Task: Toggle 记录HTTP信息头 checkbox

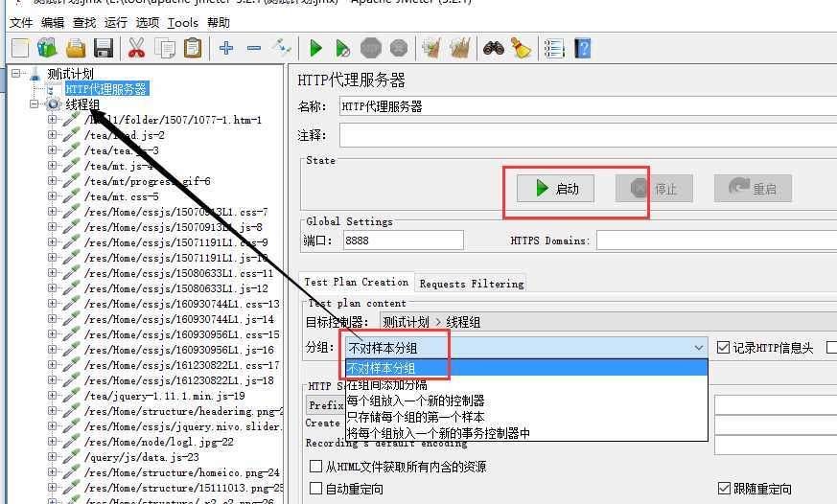Action: tap(723, 348)
